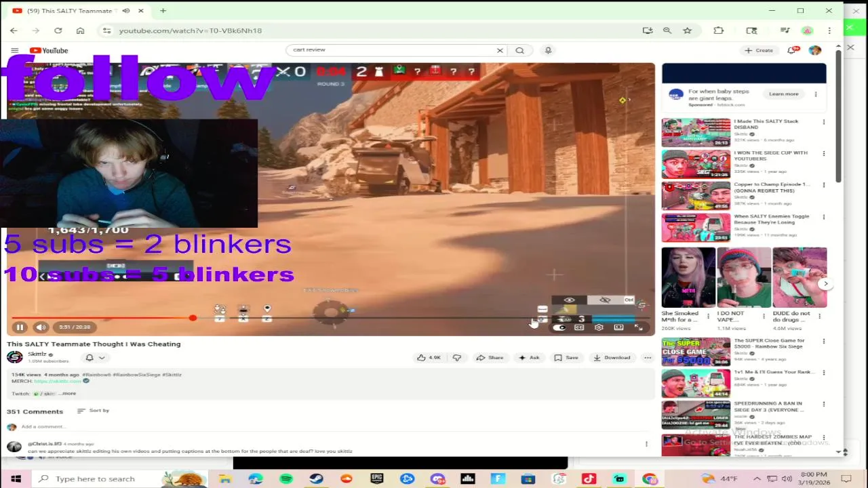This screenshot has height=488, width=868.
Task: Open options for 'Copper to Champ Episode 1' video
Action: (824, 185)
